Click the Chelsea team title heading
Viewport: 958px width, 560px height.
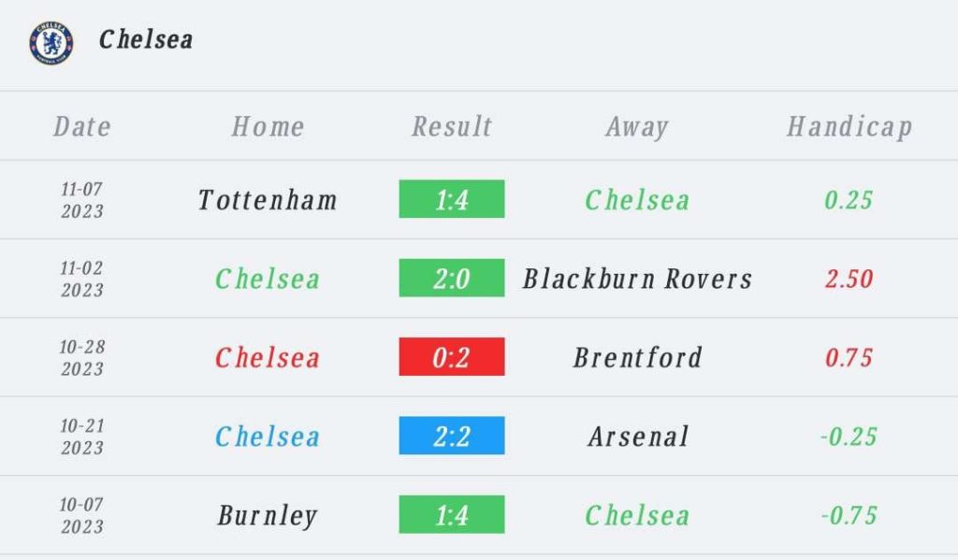146,39
